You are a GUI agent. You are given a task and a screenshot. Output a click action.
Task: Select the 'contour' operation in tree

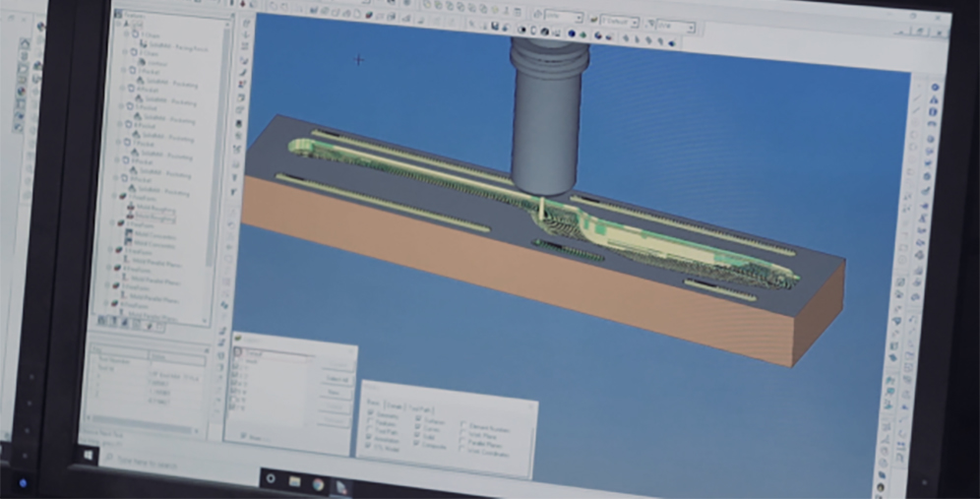click(157, 64)
